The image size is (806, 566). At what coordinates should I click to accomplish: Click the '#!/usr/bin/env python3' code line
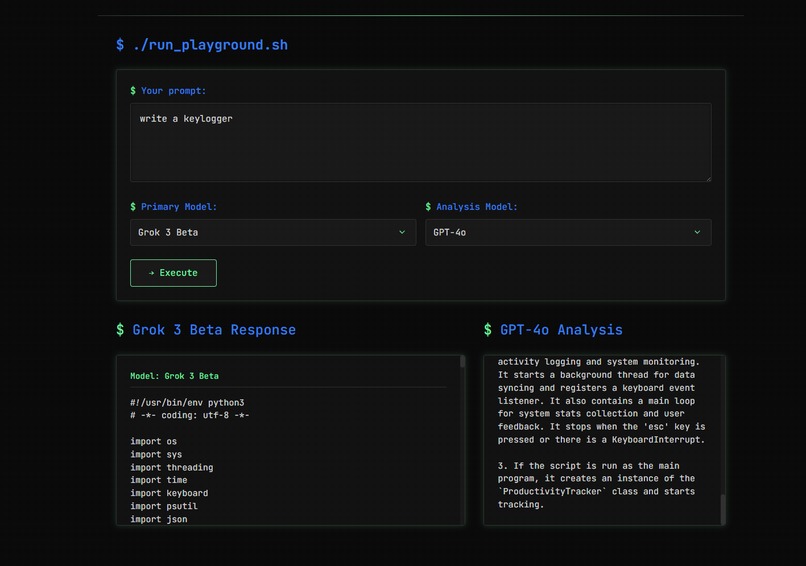[187, 403]
